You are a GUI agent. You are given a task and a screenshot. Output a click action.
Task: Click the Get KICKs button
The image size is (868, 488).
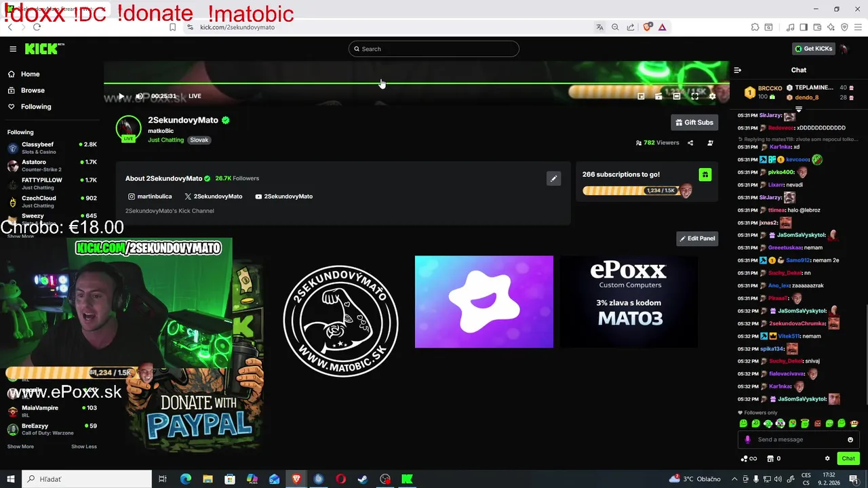813,49
